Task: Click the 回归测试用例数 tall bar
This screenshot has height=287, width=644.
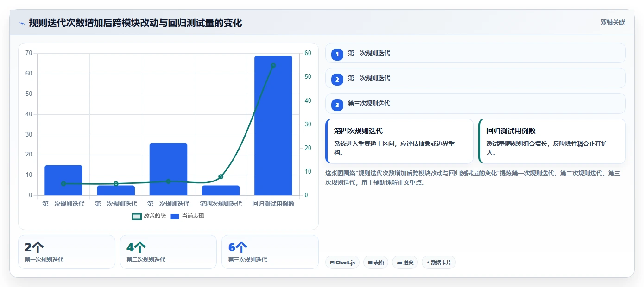Action: pyautogui.click(x=273, y=125)
